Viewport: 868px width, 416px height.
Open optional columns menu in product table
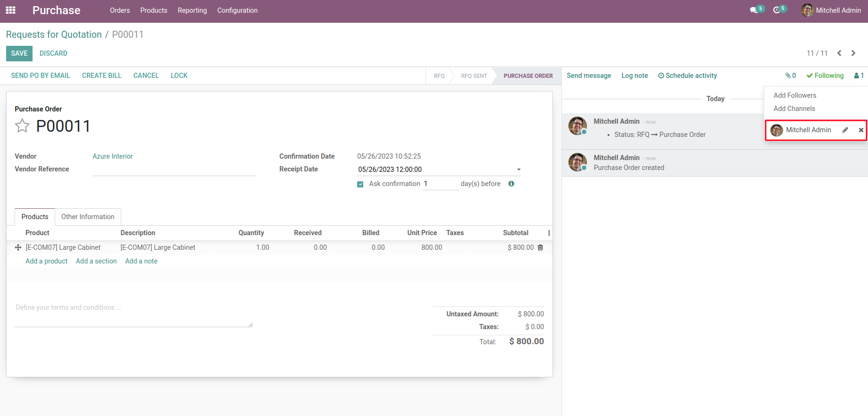549,233
